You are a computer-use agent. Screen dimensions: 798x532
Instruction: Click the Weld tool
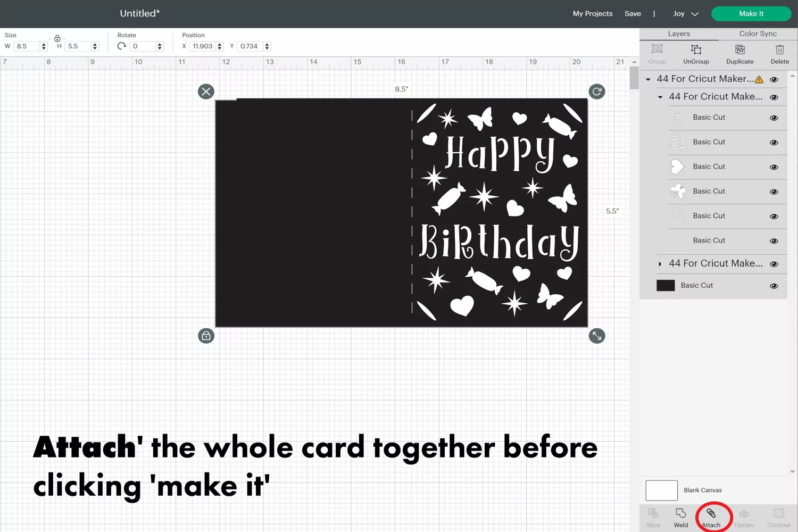click(681, 517)
